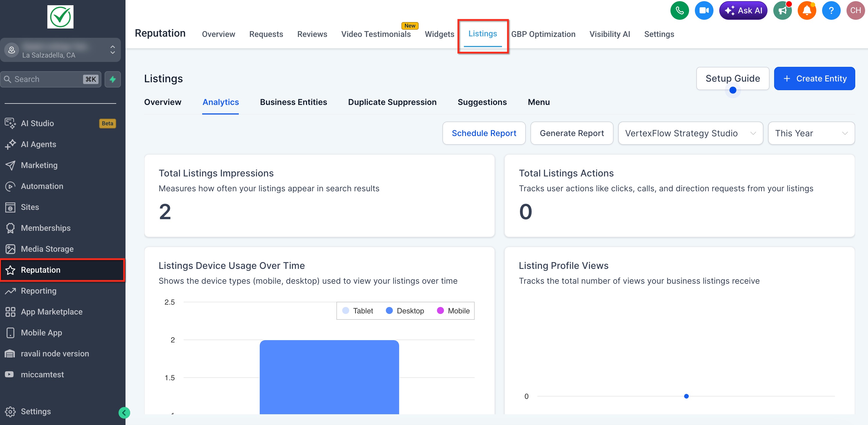Open the This Year date dropdown
This screenshot has height=425, width=868.
point(811,133)
